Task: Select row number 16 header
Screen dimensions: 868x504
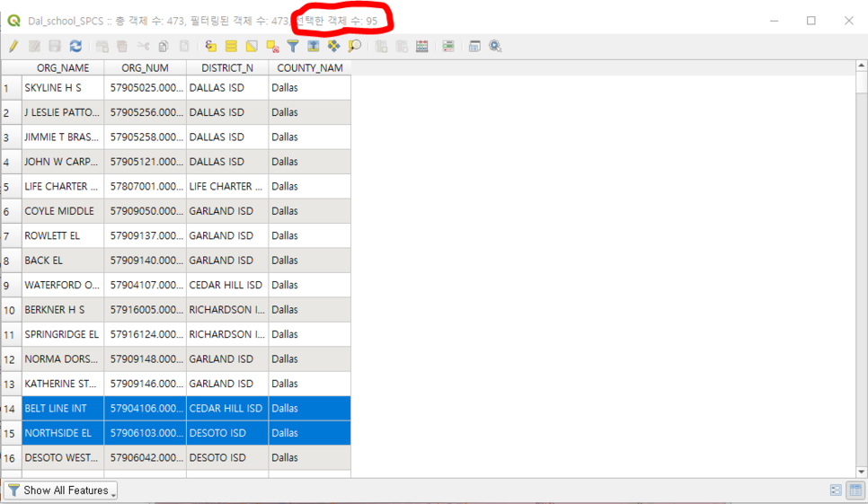Action: pos(11,458)
